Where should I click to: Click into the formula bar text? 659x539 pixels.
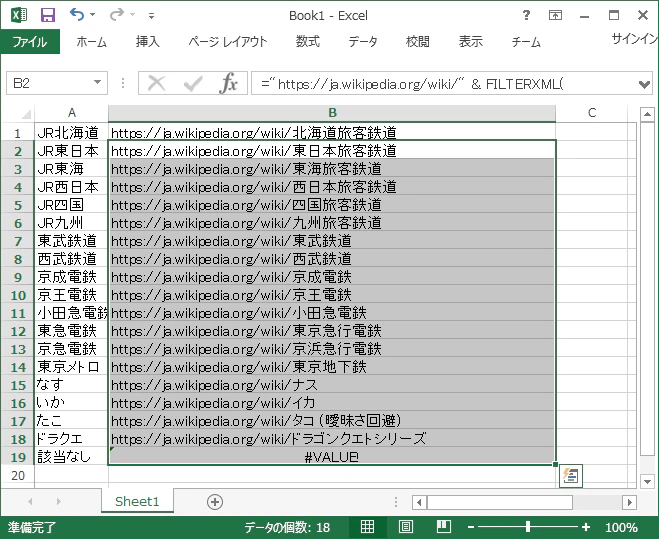tap(443, 83)
